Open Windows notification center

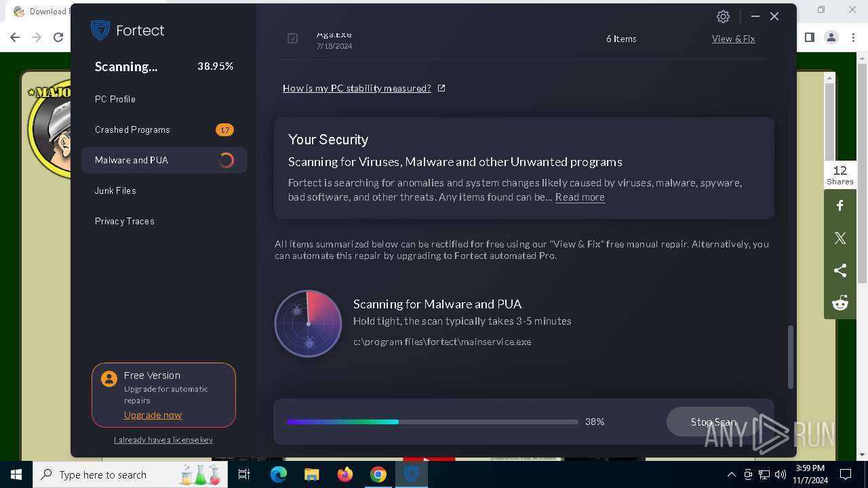(x=846, y=474)
